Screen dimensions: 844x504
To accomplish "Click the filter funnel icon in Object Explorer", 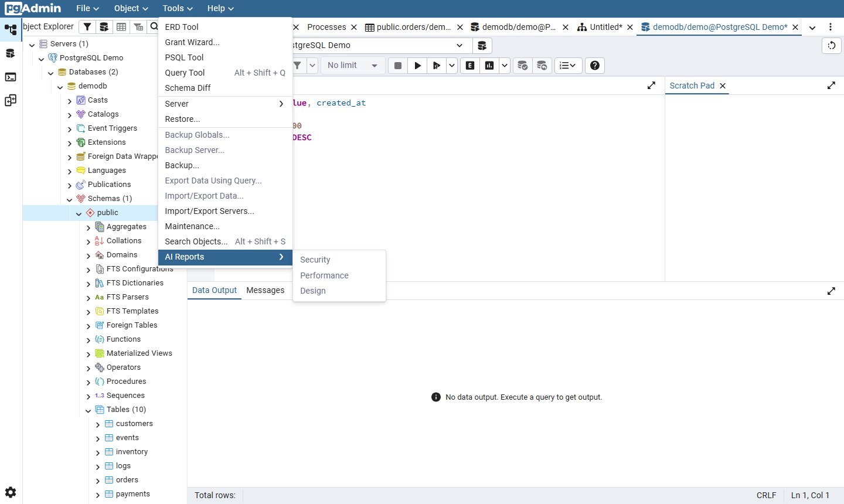I will (x=87, y=27).
